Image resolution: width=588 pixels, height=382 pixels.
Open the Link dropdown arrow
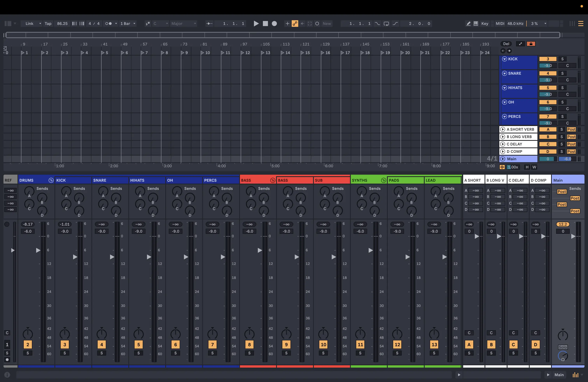click(40, 24)
